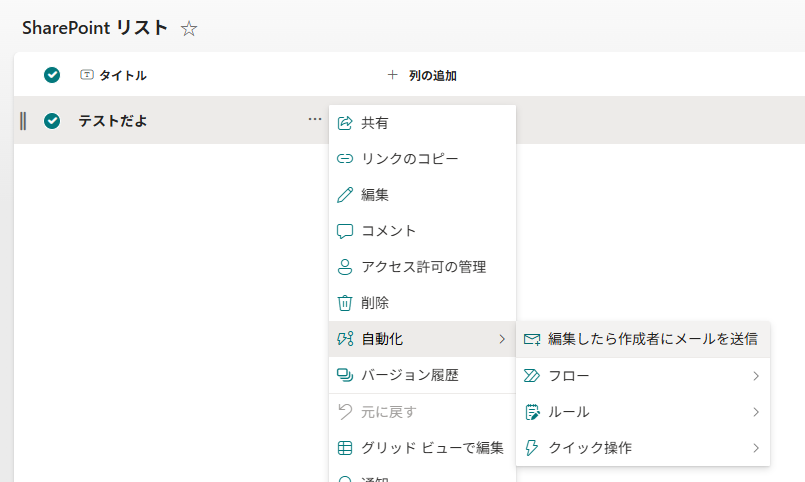Toggle the select-all checkmark in the header row

point(52,75)
